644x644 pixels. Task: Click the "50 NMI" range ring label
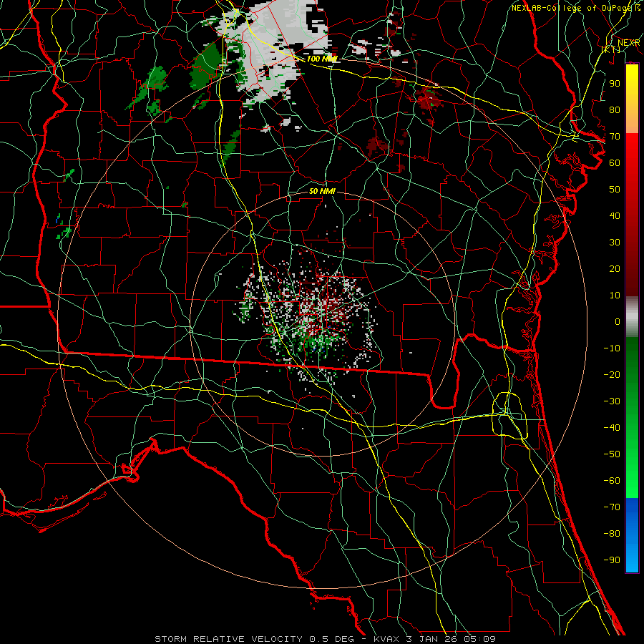point(322,191)
